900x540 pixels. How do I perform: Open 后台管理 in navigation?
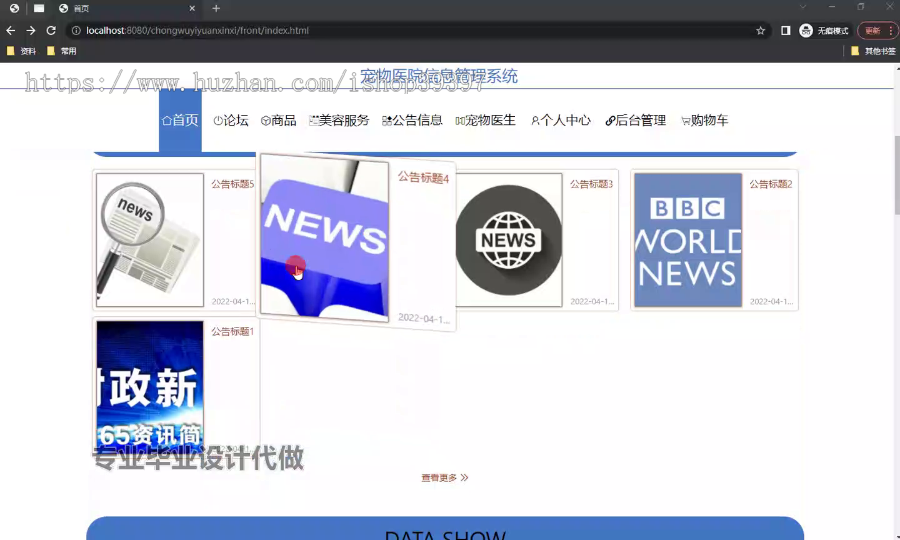(x=635, y=120)
